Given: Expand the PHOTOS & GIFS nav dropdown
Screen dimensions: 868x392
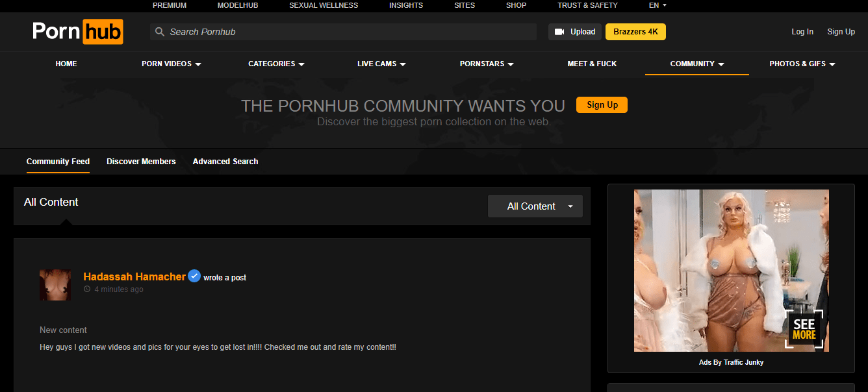Looking at the screenshot, I should (x=802, y=64).
